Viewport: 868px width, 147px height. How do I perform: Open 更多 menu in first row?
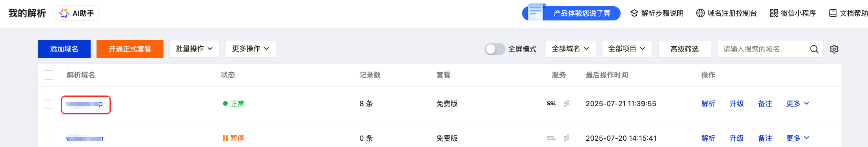click(797, 104)
